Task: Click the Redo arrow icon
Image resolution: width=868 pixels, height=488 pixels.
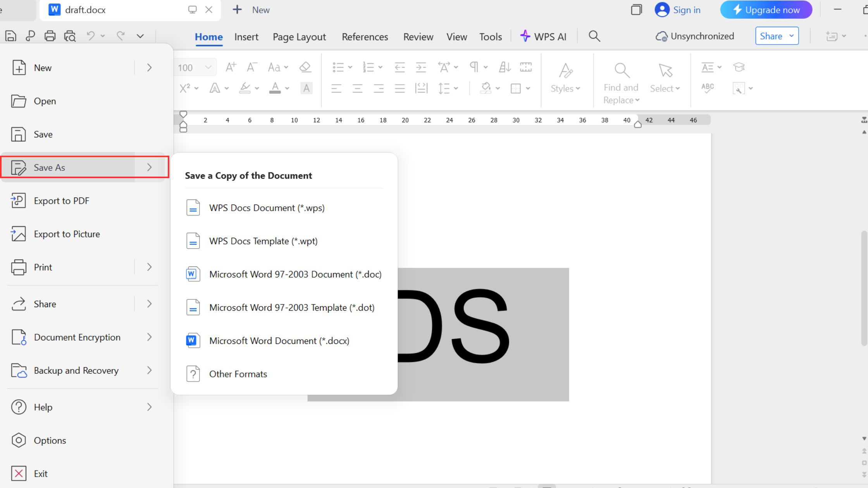Action: pyautogui.click(x=121, y=36)
